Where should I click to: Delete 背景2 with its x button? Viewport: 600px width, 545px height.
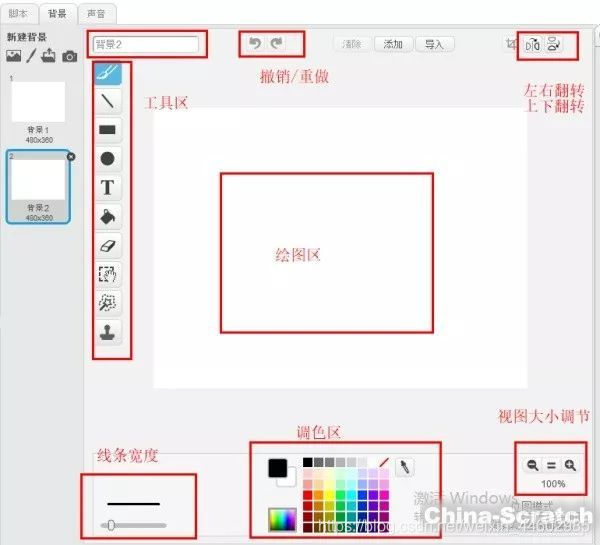coord(71,157)
